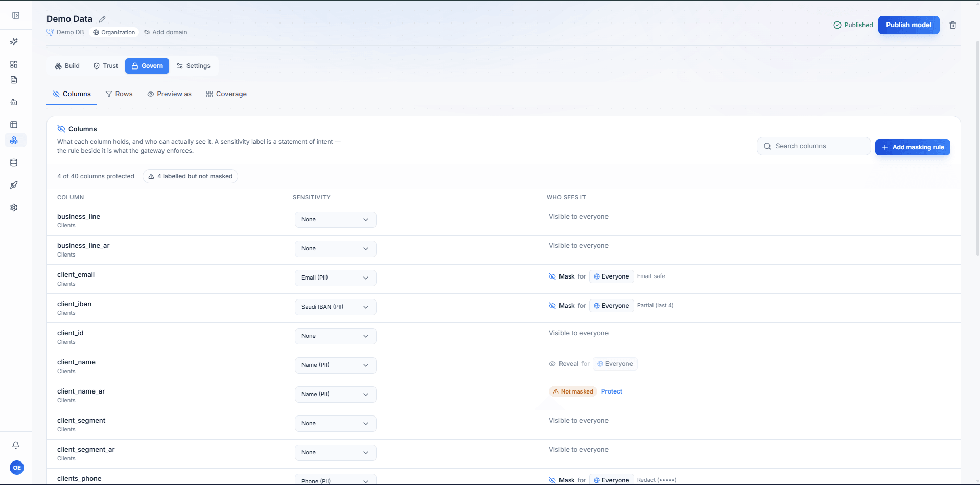Viewport: 980px width, 485px height.
Task: Open Saudi IBAN (PII) sensitivity dropdown
Action: pyautogui.click(x=336, y=307)
